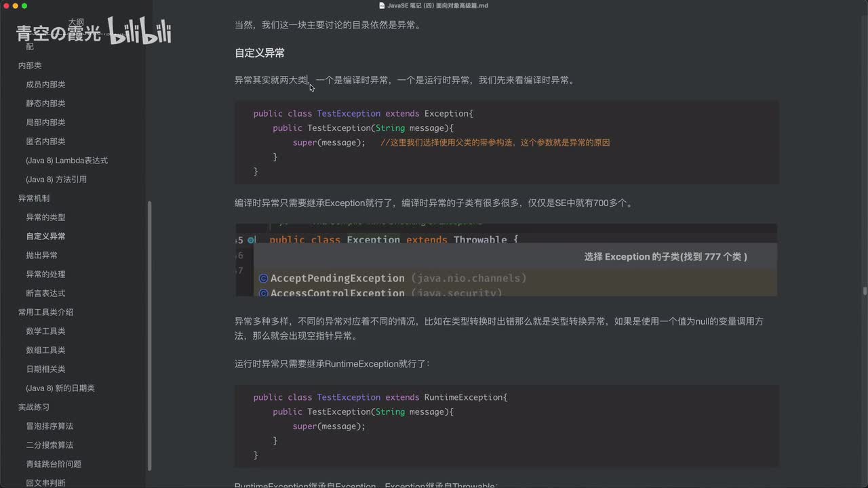Select 静态内部类 outline entry
Image resolution: width=868 pixels, height=488 pixels.
[x=45, y=104]
